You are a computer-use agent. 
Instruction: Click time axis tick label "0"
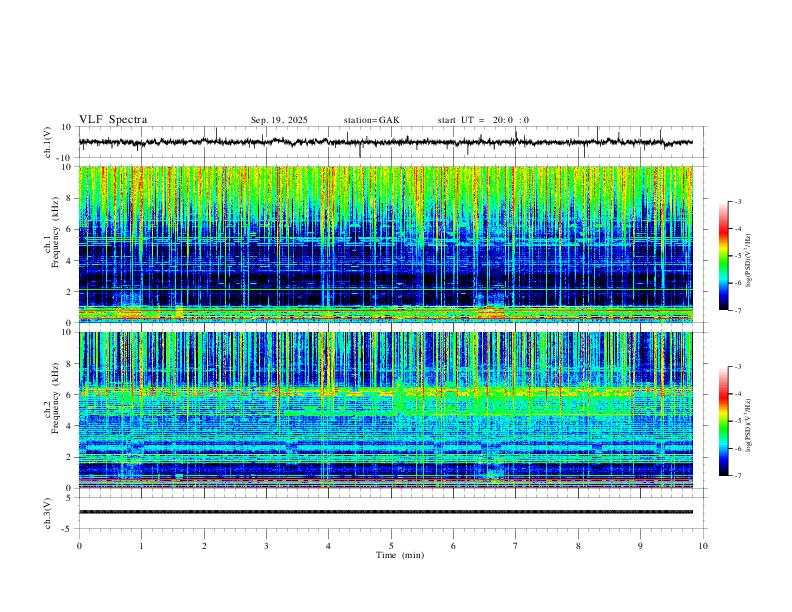79,546
